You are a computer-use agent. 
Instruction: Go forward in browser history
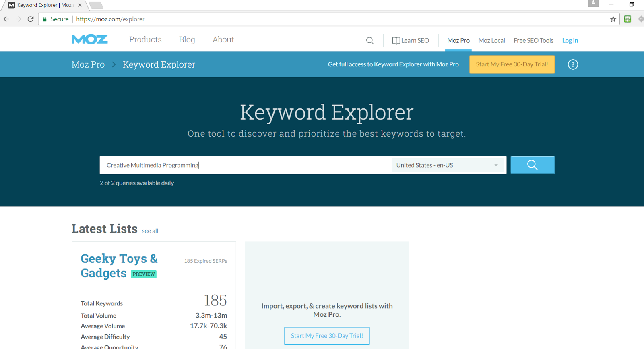(x=19, y=19)
